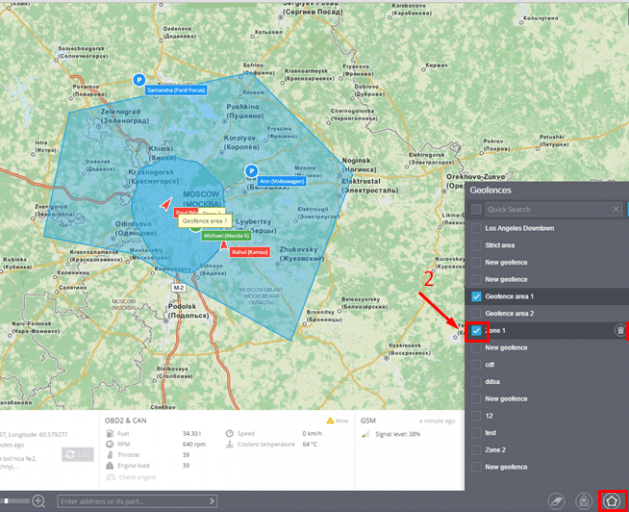Click the 34.30 l fuel value
629x512 pixels.
(x=192, y=433)
